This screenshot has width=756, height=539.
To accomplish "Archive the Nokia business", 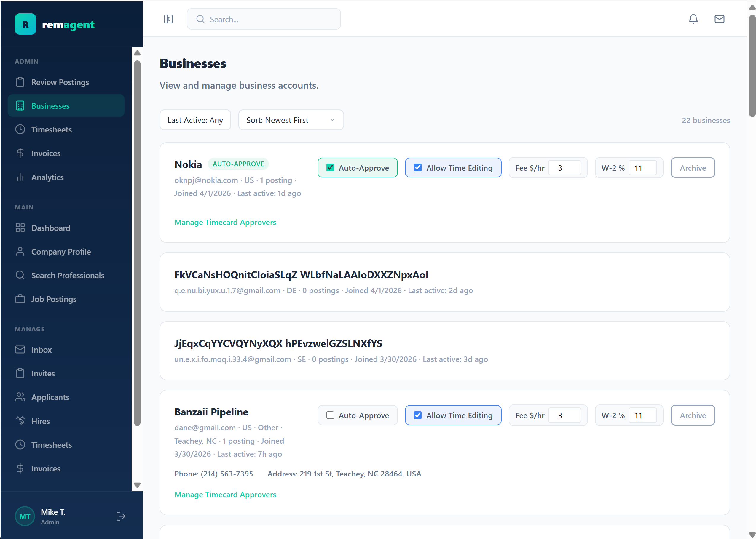I will click(x=693, y=168).
